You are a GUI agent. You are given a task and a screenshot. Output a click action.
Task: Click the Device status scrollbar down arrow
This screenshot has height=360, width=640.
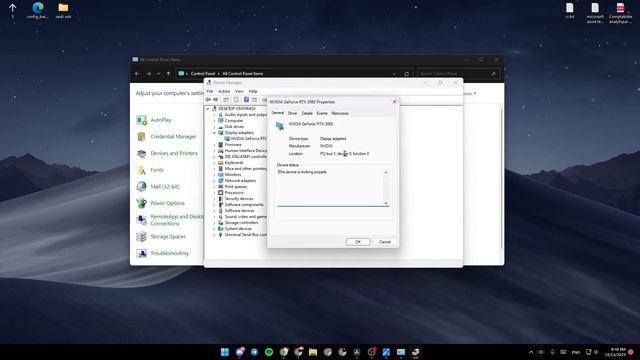[386, 203]
